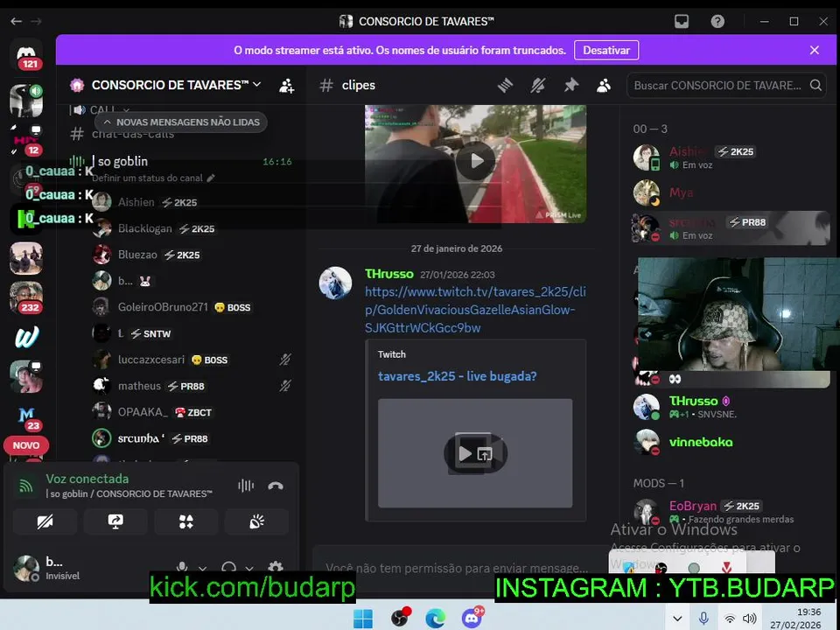Disconnect from voice with hang-up icon

(276, 486)
